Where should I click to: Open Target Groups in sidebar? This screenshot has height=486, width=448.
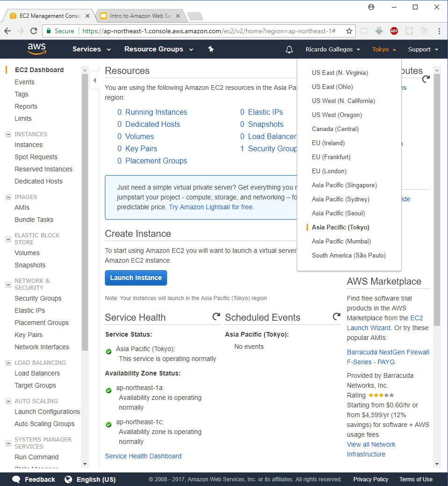point(35,386)
